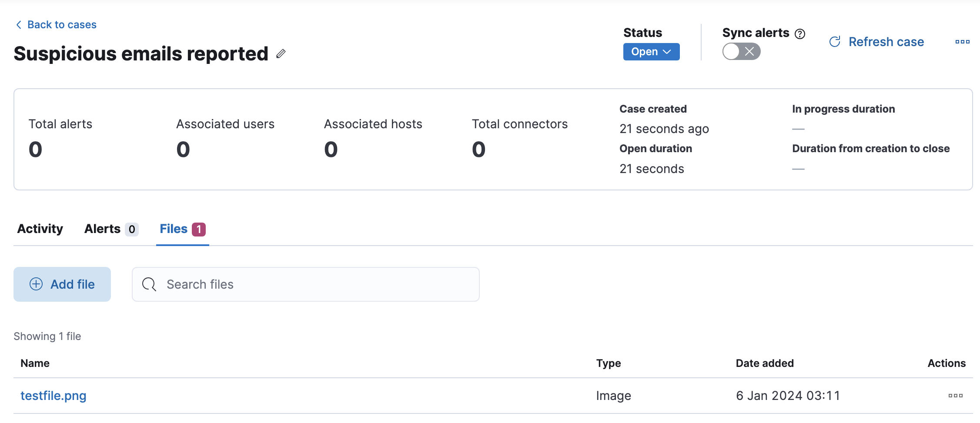Viewport: 980px width, 423px height.
Task: Switch to the Activity tab
Action: (40, 229)
